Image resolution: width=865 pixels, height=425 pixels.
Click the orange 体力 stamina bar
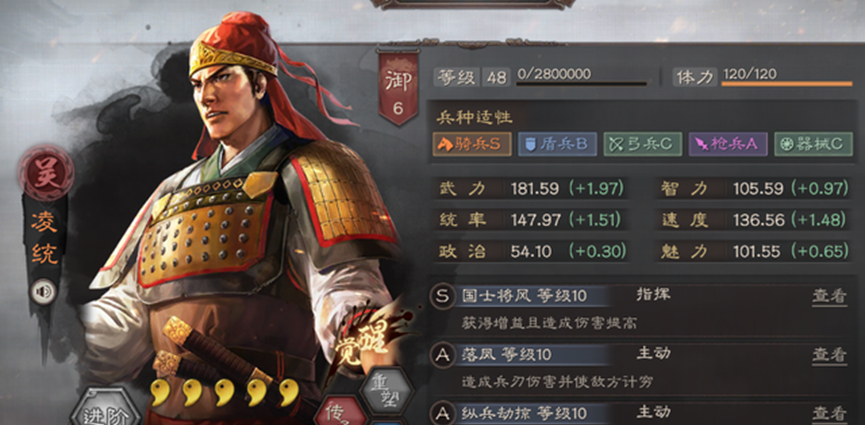pos(787,84)
